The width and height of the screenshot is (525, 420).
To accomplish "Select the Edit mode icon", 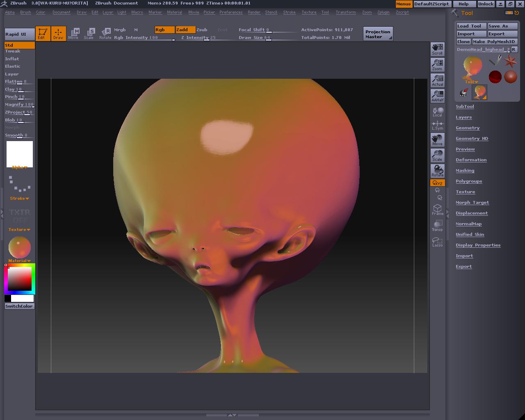I will click(43, 33).
